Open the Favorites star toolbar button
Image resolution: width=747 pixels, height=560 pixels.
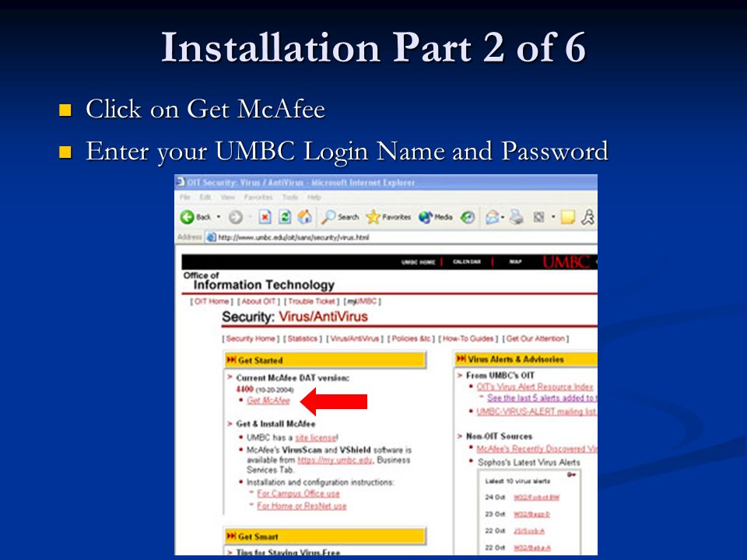click(x=388, y=217)
